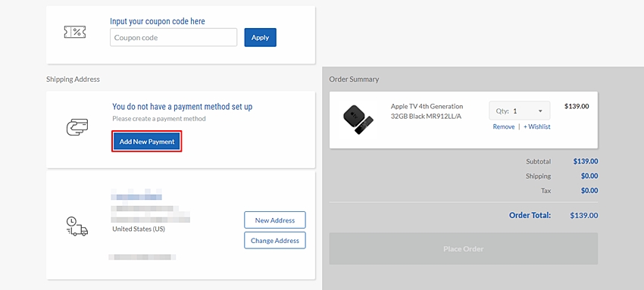Click the greyed Place Order button
644x290 pixels.
[x=463, y=248]
